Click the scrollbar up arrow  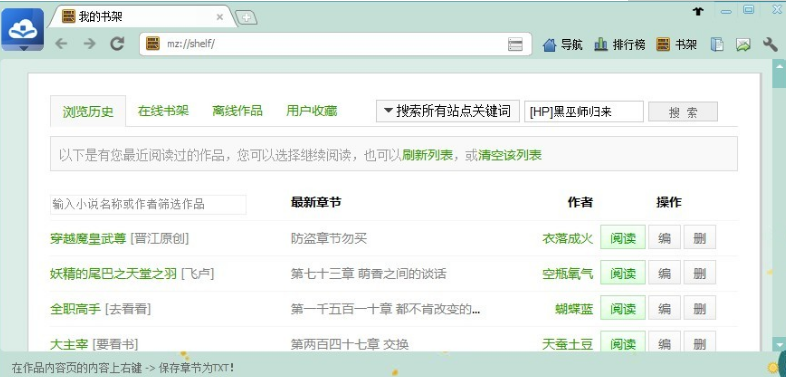point(779,66)
